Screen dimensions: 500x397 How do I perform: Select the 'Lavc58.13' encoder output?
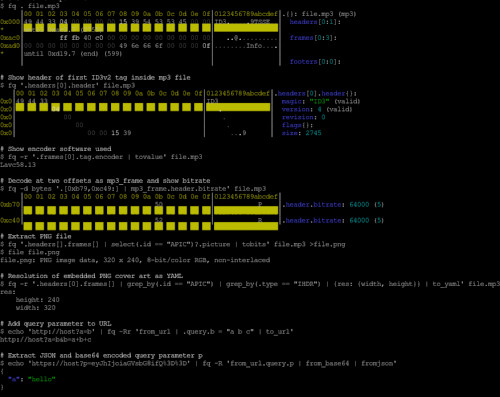(18, 165)
